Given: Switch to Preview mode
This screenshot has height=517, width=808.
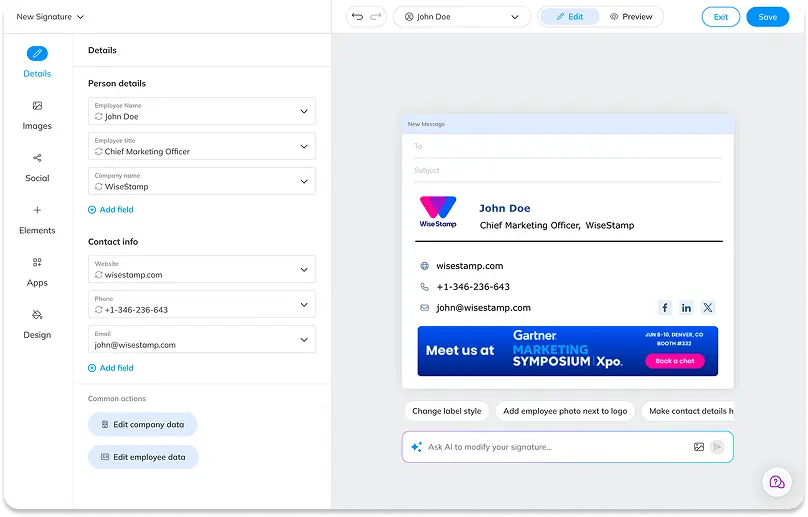Looking at the screenshot, I should (631, 16).
